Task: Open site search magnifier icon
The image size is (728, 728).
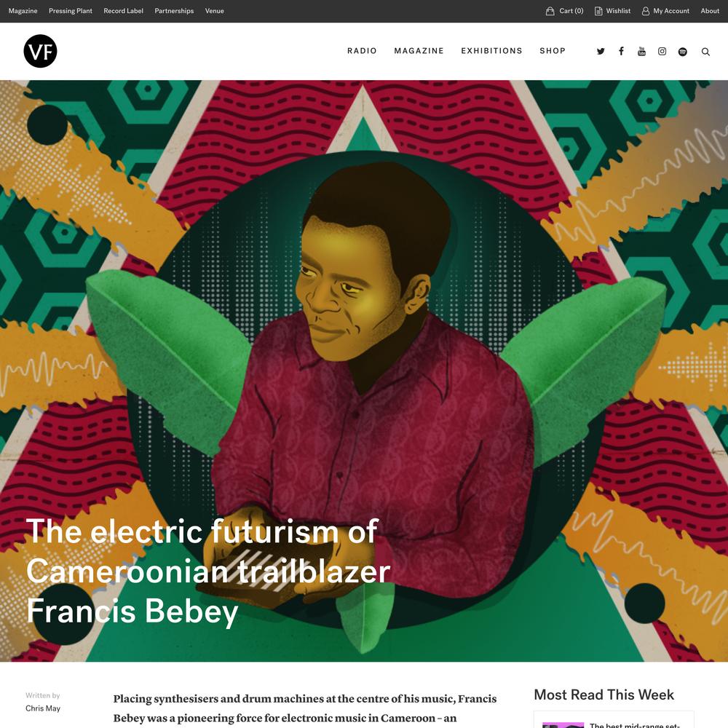Action: 705,52
